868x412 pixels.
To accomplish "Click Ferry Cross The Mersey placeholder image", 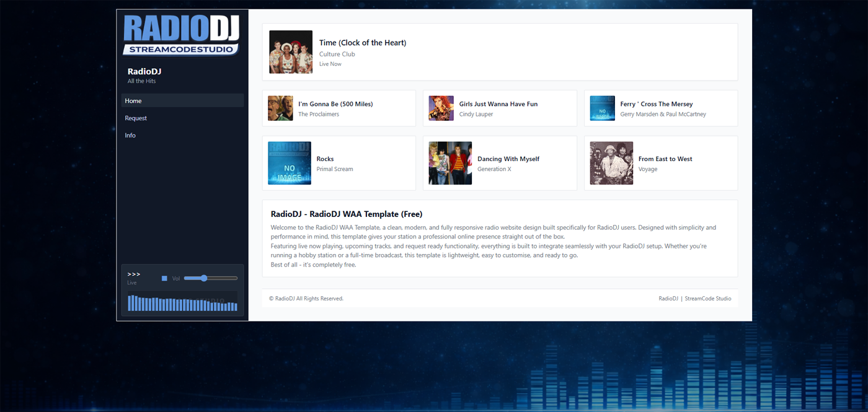I will click(x=602, y=108).
